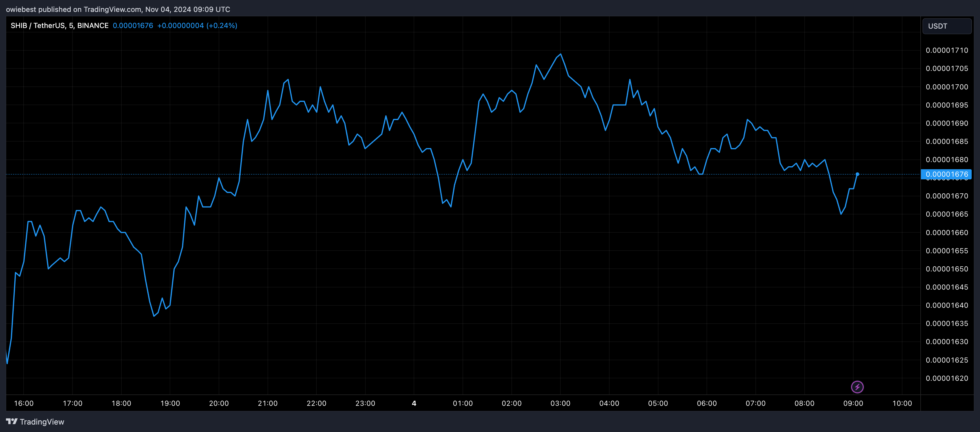The width and height of the screenshot is (980, 432).
Task: Click the 0.00001640 price axis label
Action: [947, 305]
